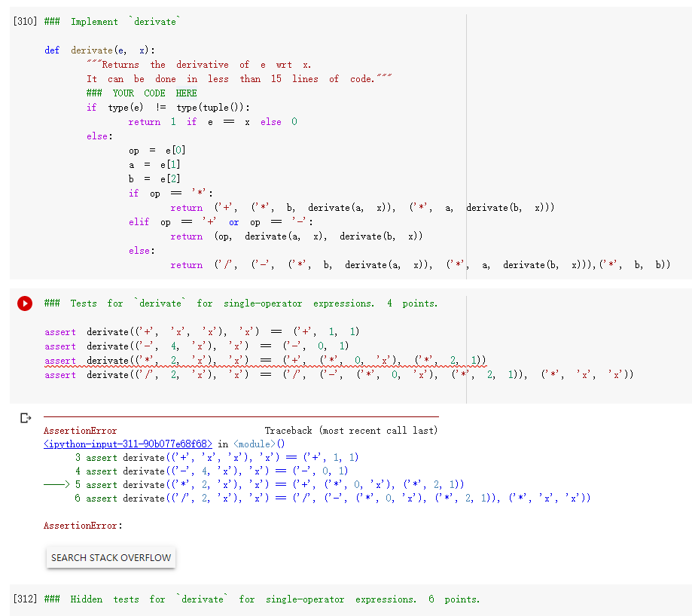
Task: Open the ipython-input-311 traceback link
Action: point(128,444)
